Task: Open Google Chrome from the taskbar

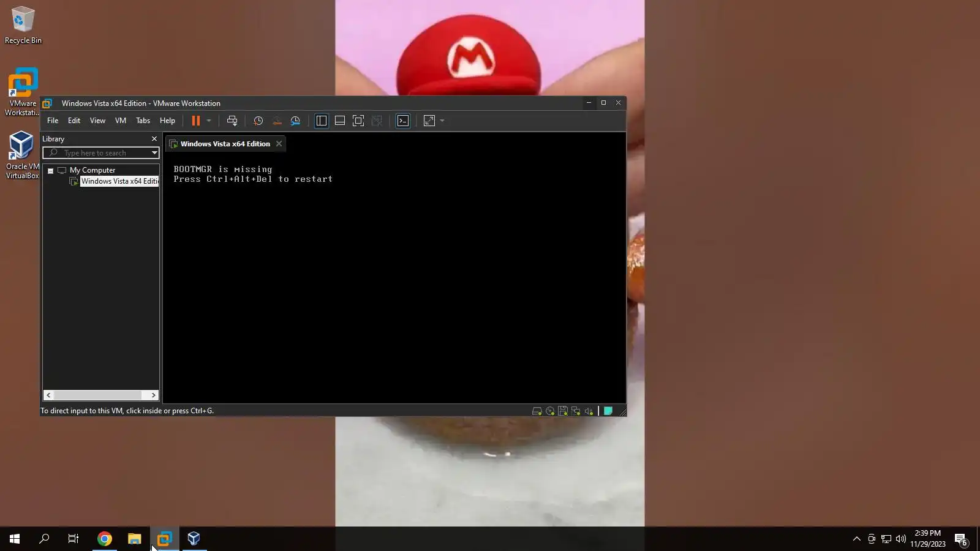Action: click(x=105, y=539)
